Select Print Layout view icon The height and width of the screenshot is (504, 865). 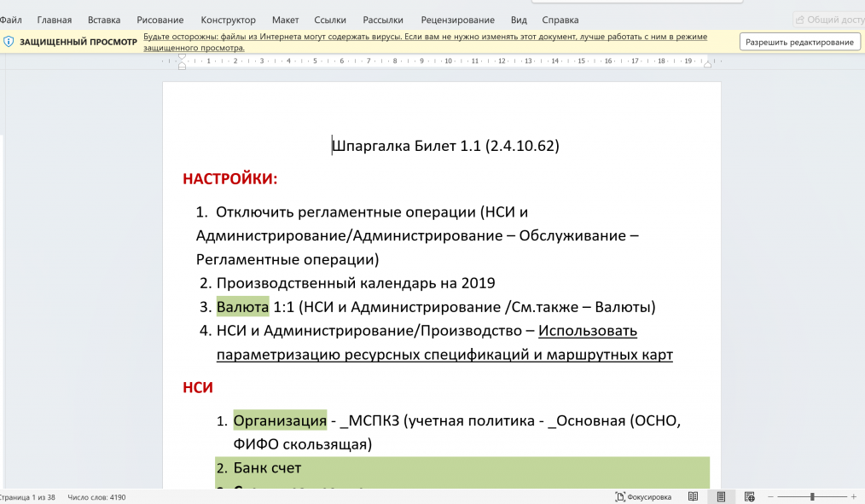pos(722,496)
